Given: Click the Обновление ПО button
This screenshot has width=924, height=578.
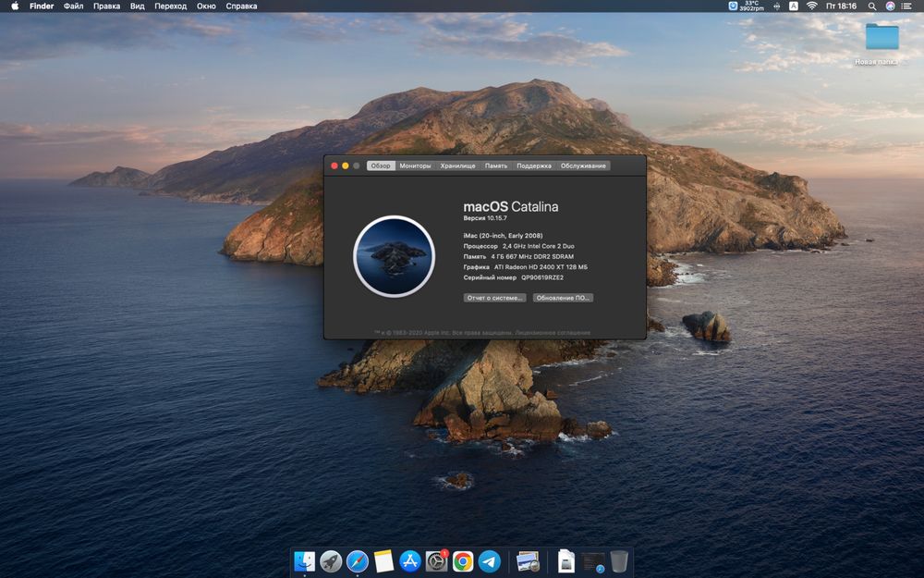Looking at the screenshot, I should (563, 298).
